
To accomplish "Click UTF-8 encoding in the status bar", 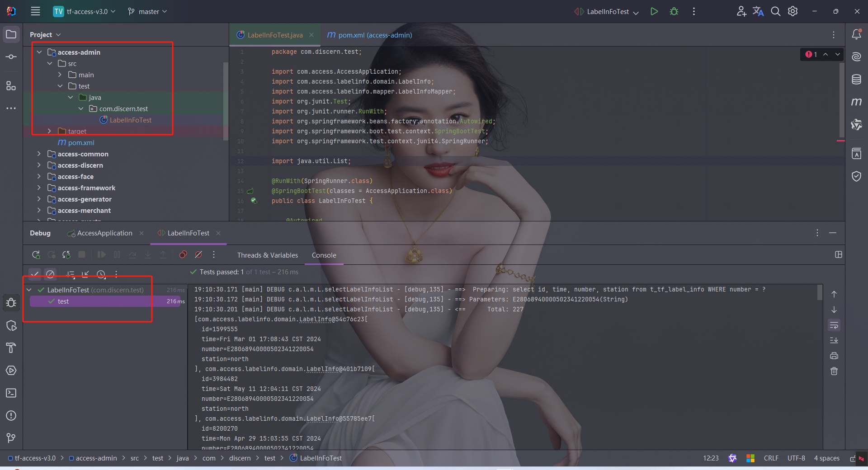I will click(797, 458).
